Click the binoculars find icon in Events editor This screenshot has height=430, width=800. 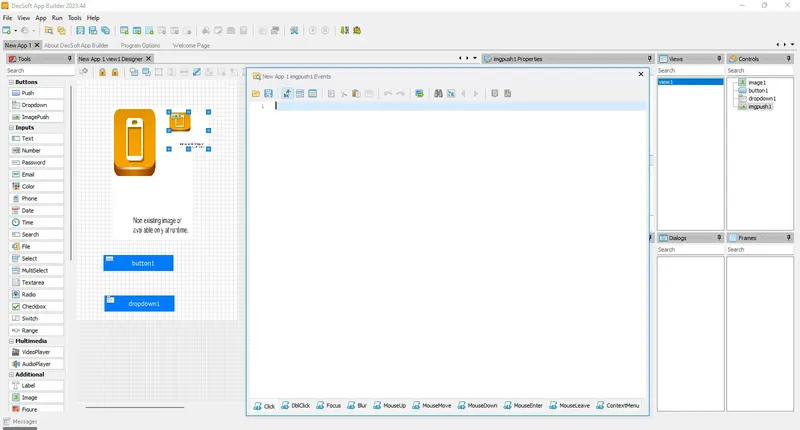pos(438,93)
